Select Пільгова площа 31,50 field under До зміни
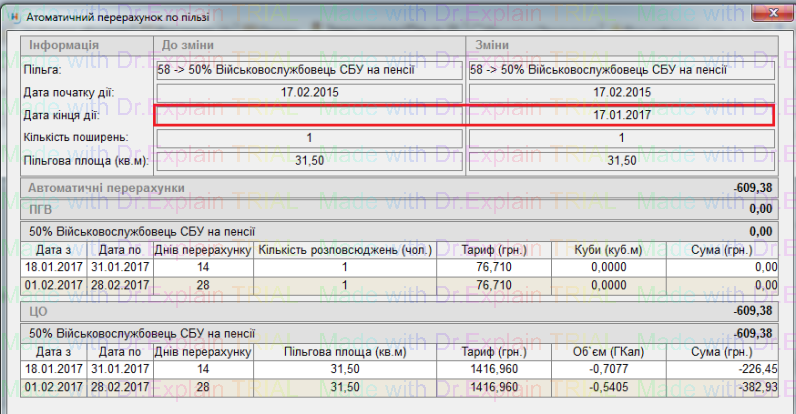 tap(309, 160)
